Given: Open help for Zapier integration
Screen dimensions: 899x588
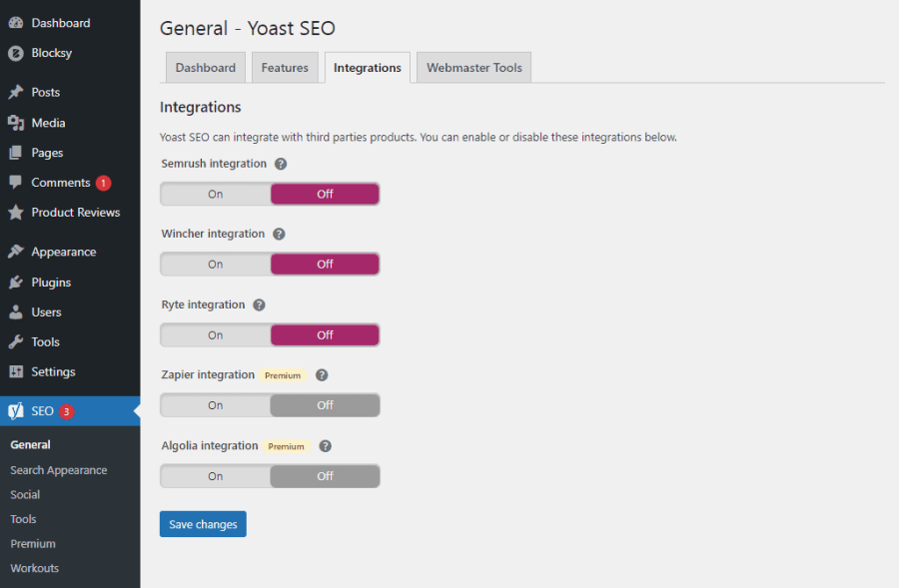Looking at the screenshot, I should tap(322, 375).
